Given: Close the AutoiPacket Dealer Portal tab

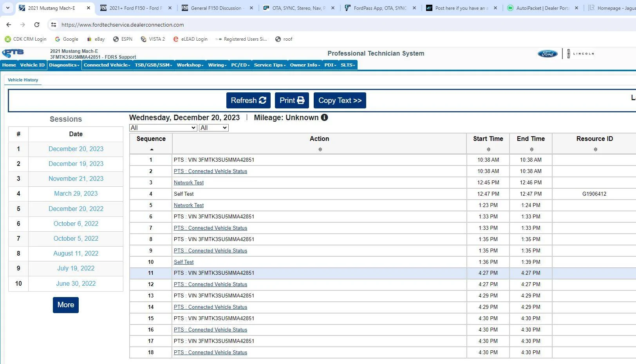Looking at the screenshot, I should [x=576, y=8].
